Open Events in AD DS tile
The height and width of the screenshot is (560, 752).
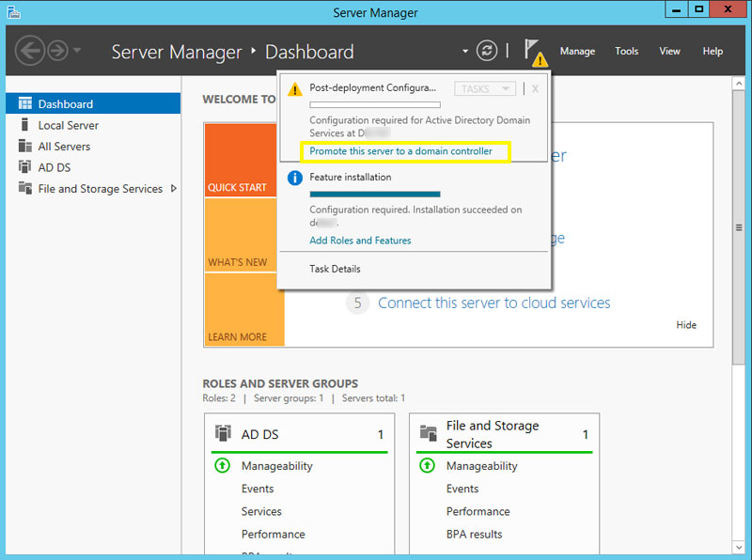[258, 489]
